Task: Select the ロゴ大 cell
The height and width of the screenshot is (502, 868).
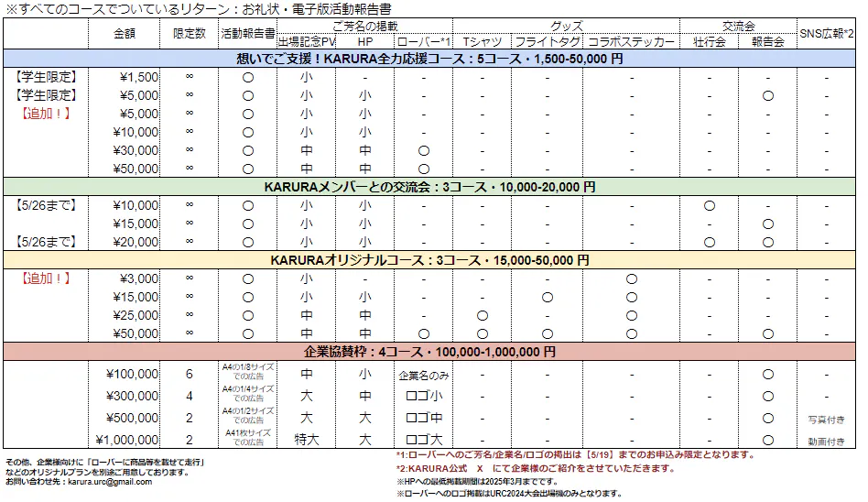Action: pos(423,440)
